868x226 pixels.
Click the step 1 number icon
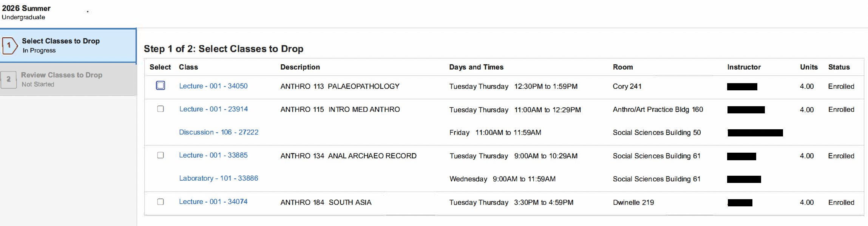[9, 45]
